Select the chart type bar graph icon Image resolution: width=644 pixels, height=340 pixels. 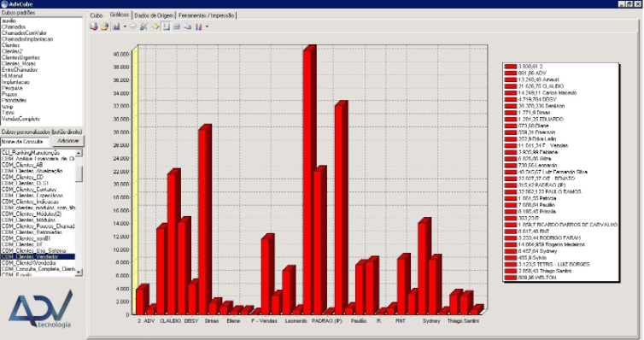tap(116, 26)
